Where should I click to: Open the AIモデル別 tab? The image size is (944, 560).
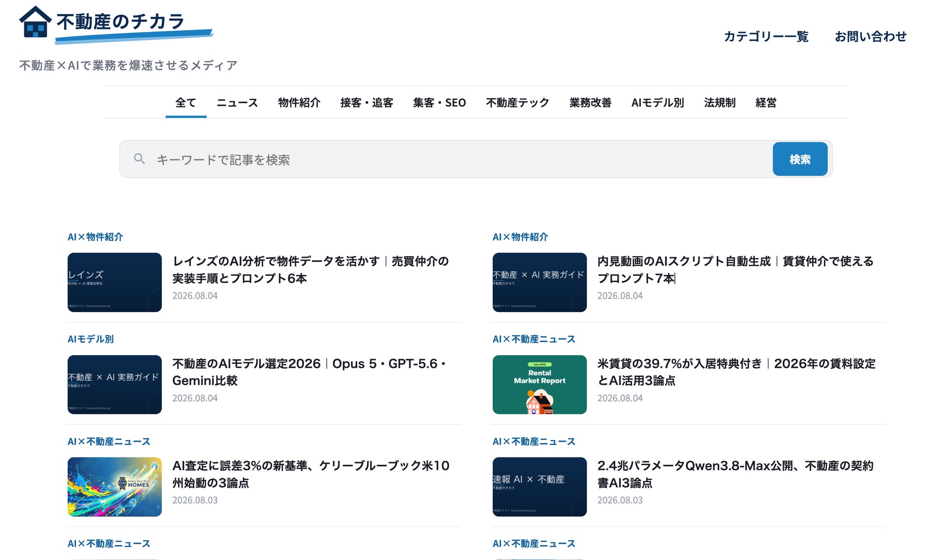(x=657, y=103)
